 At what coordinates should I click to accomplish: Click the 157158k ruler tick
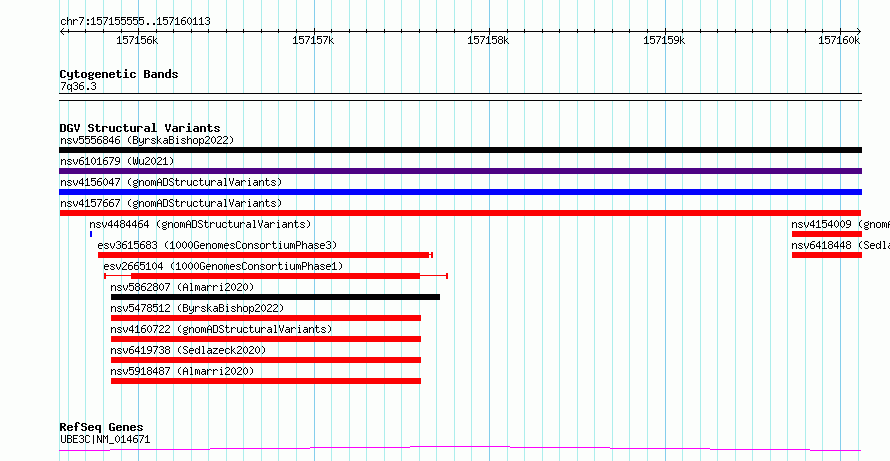[x=489, y=40]
